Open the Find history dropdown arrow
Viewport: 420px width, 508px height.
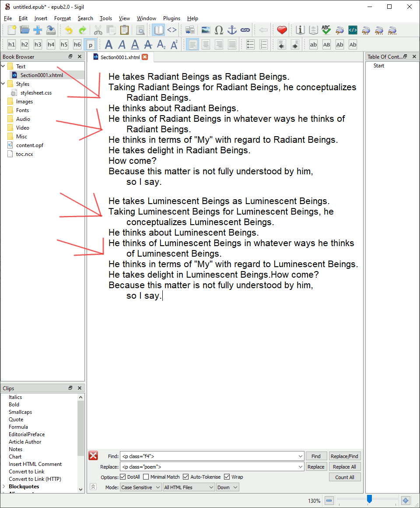coord(300,456)
